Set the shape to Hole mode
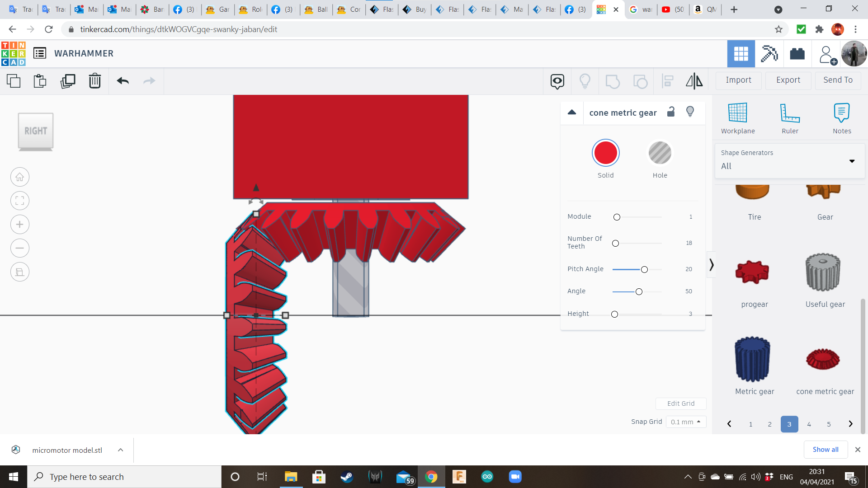Screen dimensions: 868x488 [x=660, y=153]
